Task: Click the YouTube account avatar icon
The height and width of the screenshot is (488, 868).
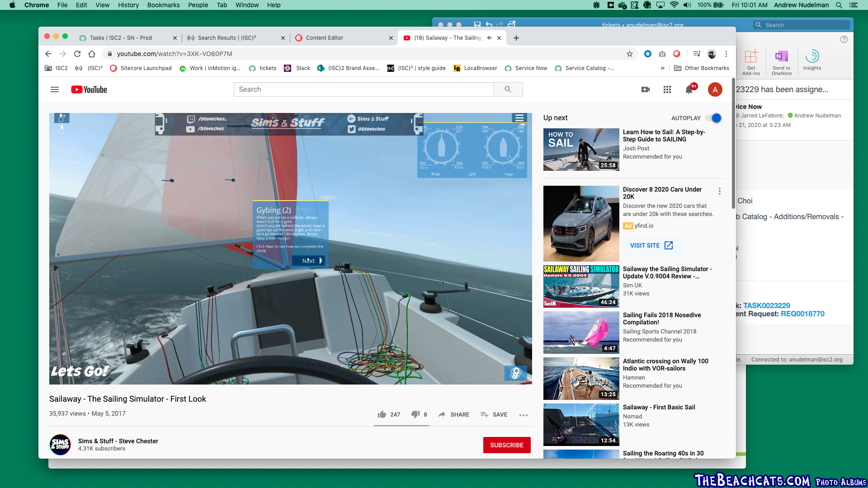Action: pyautogui.click(x=715, y=89)
